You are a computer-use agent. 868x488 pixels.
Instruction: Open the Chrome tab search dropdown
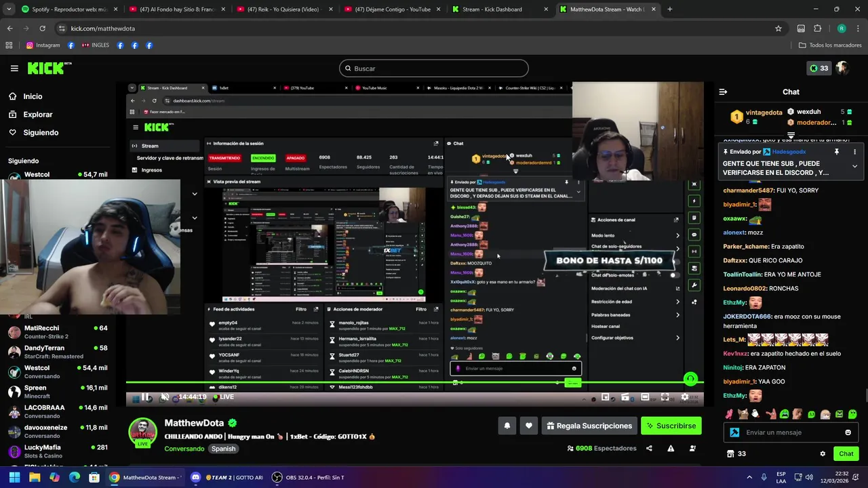pyautogui.click(x=9, y=9)
